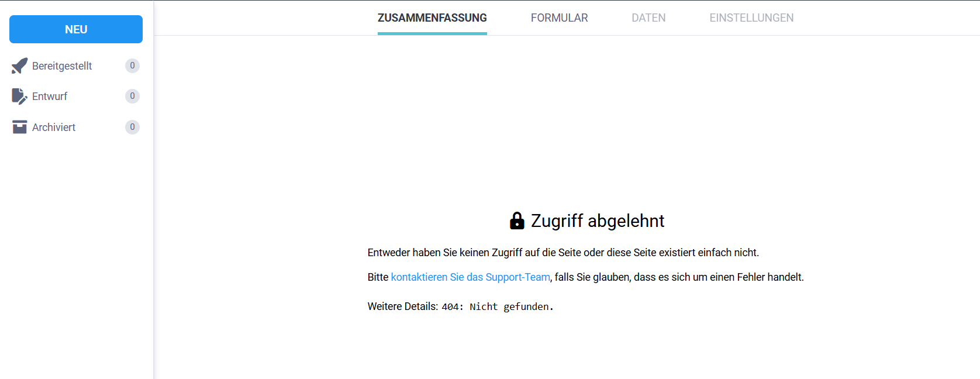
Task: Switch to the Zusammenfassung tab
Action: [432, 18]
